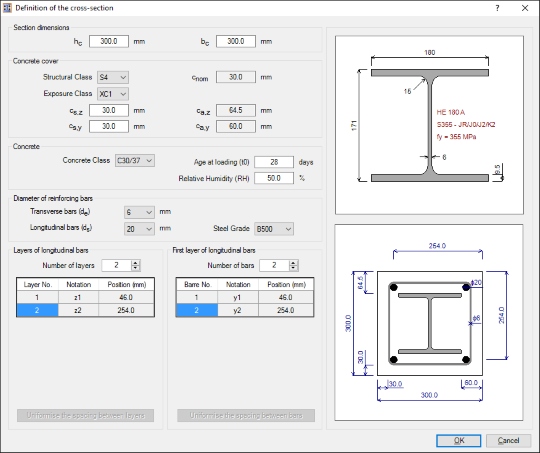The width and height of the screenshot is (540, 453).
Task: Select layer row 1 in layers table
Action: (x=37, y=297)
